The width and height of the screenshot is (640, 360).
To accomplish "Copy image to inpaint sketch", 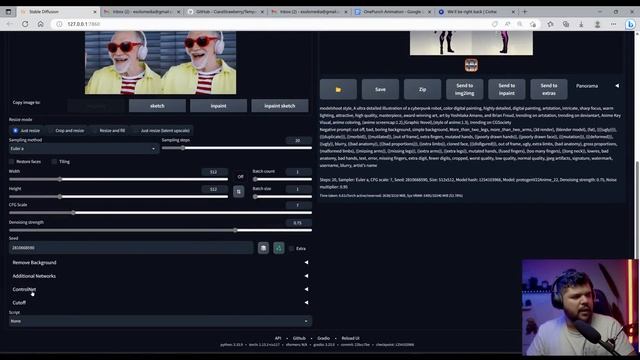I will point(280,106).
